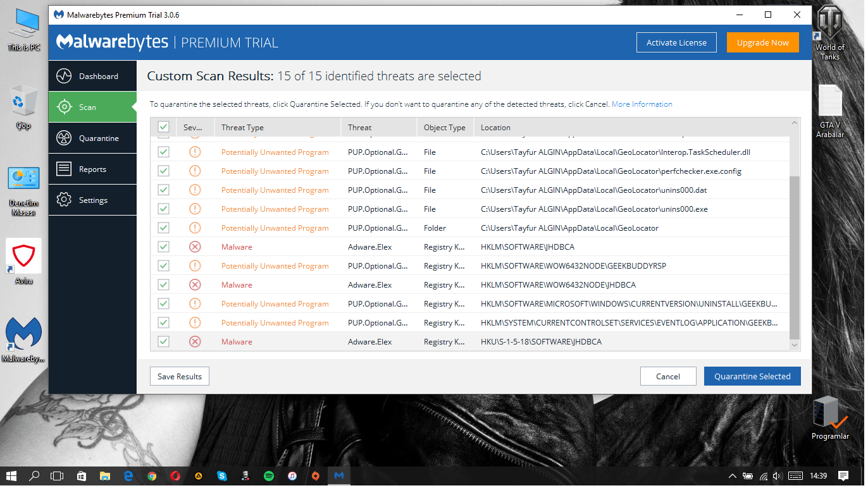Deselect the unins000.dat threat checkbox
The width and height of the screenshot is (868, 488).
pyautogui.click(x=163, y=190)
